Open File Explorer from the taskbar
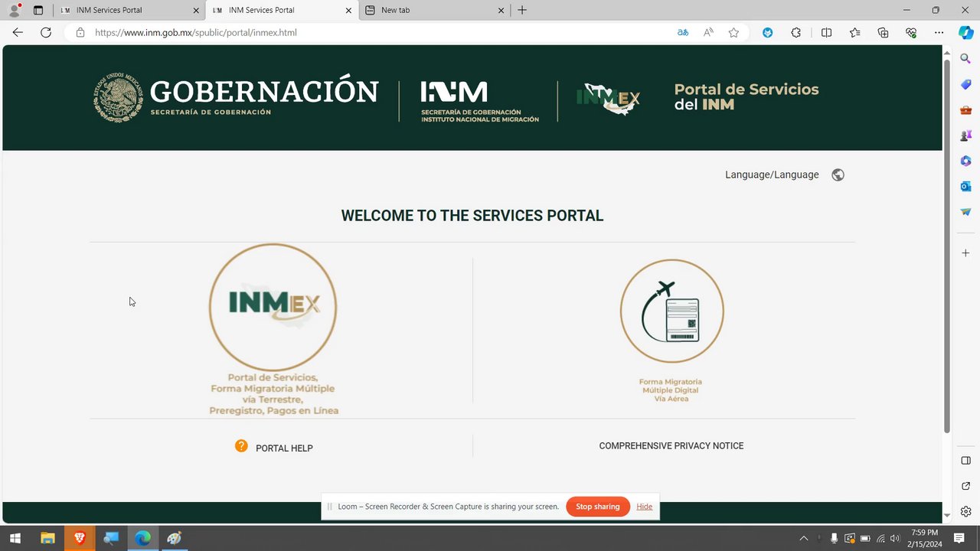 [47, 538]
